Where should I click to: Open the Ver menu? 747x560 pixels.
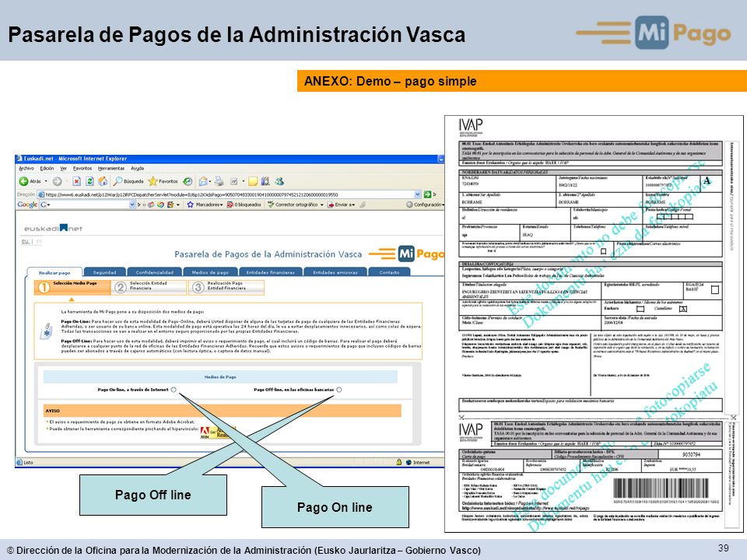(x=63, y=168)
